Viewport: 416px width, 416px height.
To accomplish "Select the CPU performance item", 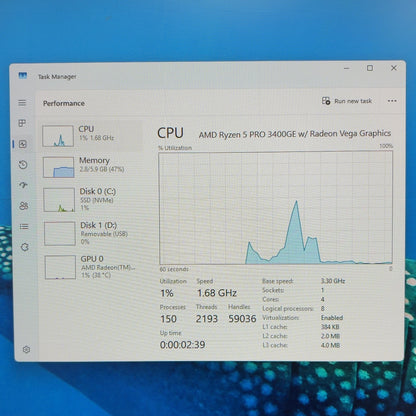I will (x=92, y=135).
